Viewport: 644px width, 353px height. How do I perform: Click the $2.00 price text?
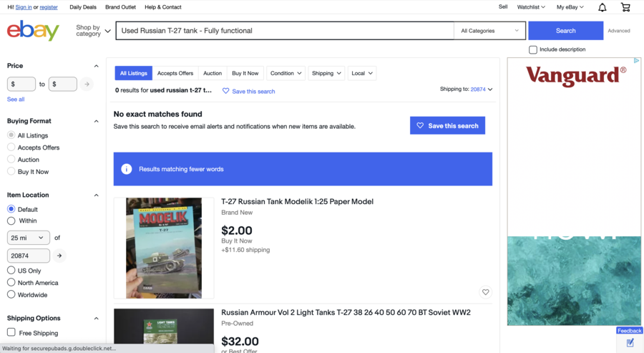237,231
